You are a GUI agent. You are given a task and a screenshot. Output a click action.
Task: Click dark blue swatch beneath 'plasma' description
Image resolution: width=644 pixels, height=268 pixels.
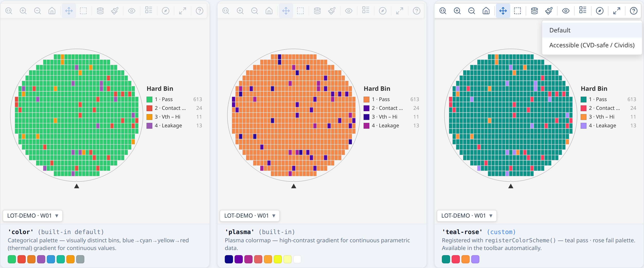[x=229, y=259]
